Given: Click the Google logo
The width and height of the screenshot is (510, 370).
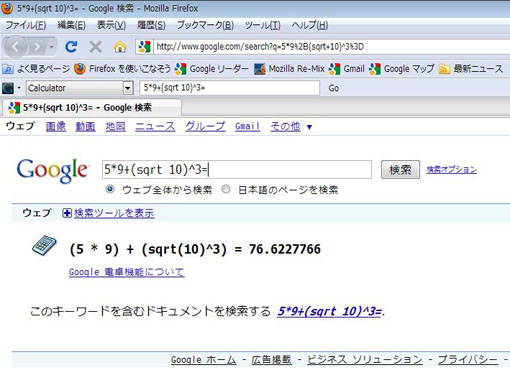Looking at the screenshot, I should pos(53,170).
